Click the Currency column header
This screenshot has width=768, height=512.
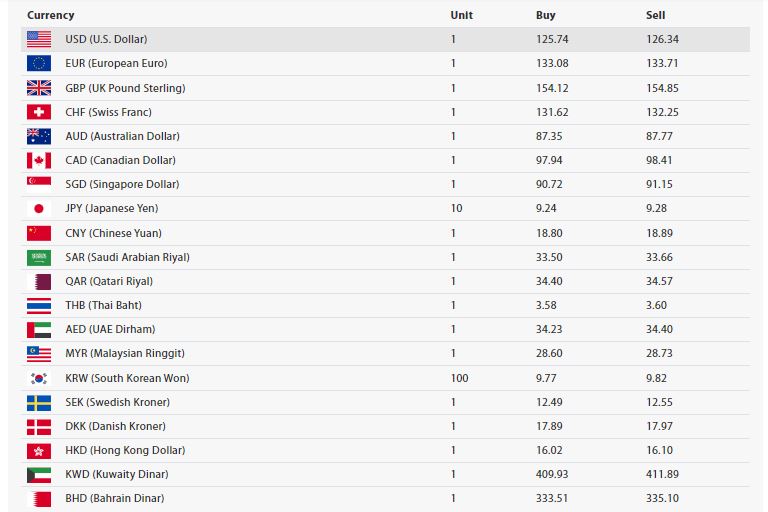click(x=51, y=15)
